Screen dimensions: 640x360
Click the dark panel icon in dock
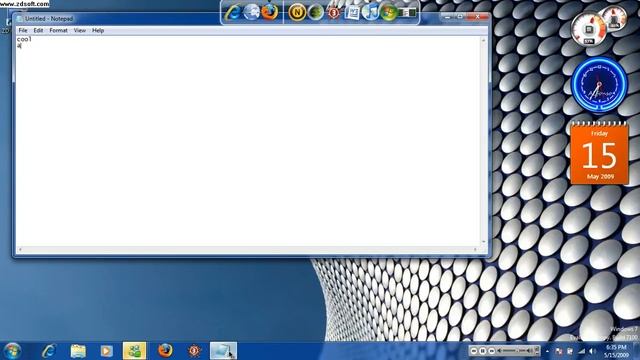[407, 13]
